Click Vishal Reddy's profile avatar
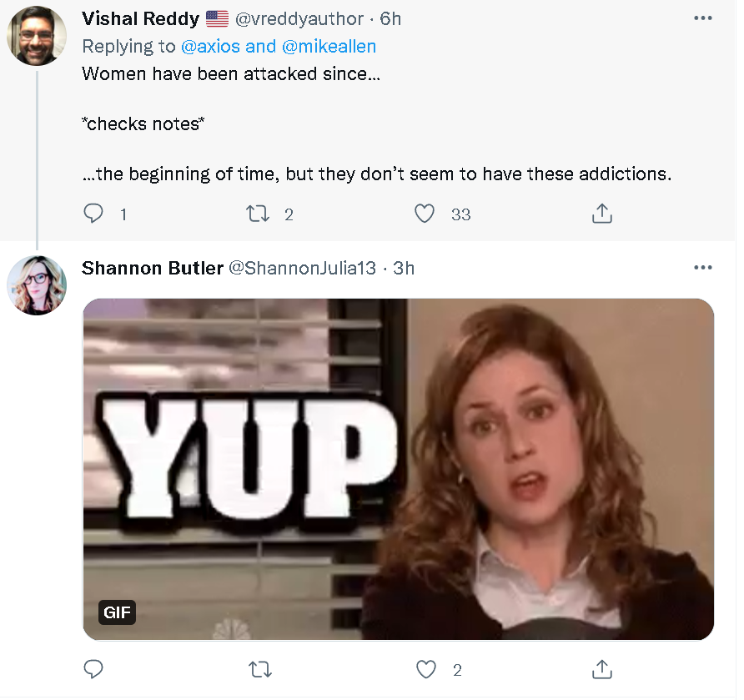744x700 pixels. click(x=37, y=36)
